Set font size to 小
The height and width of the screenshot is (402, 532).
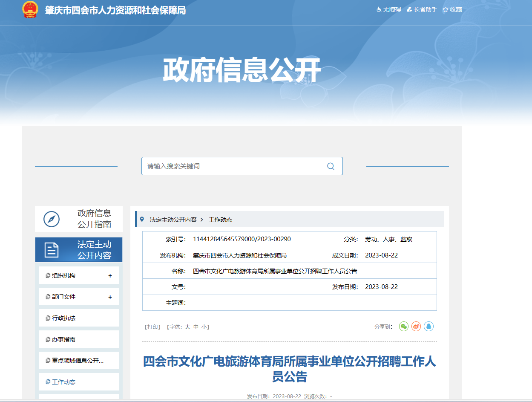click(204, 327)
